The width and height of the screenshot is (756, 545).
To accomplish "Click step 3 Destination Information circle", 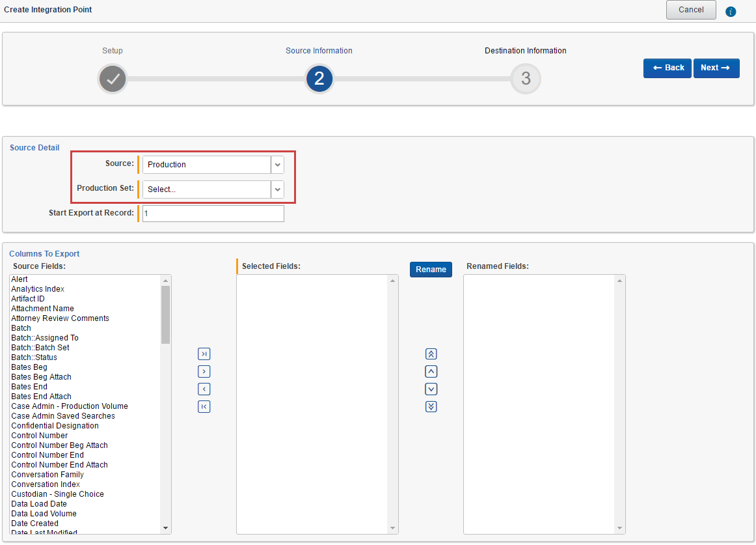I will pyautogui.click(x=526, y=79).
